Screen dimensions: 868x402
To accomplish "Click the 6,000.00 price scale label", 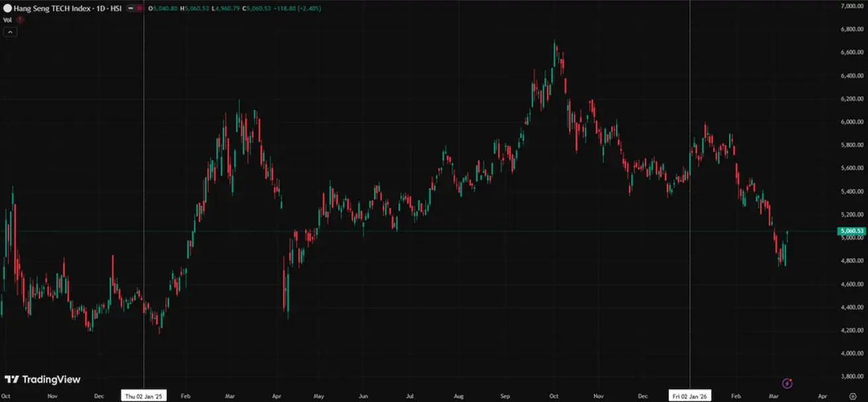I will point(853,122).
